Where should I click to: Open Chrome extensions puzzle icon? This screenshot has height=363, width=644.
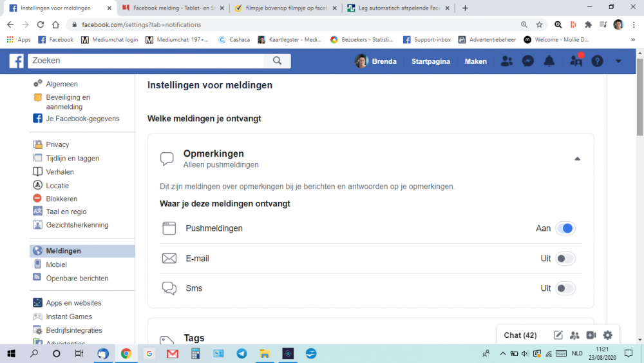click(x=588, y=25)
